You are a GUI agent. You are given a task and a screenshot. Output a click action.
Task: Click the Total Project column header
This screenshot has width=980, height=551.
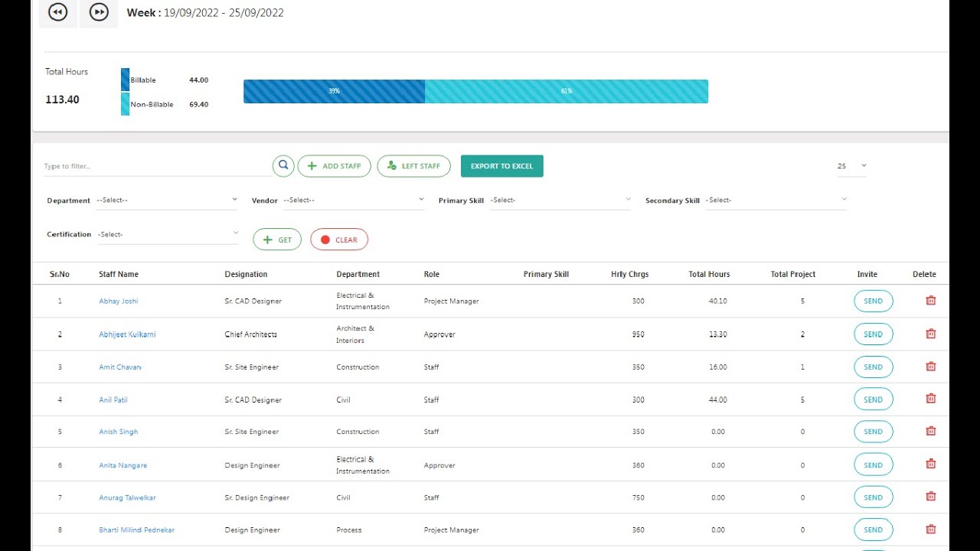[x=793, y=274]
